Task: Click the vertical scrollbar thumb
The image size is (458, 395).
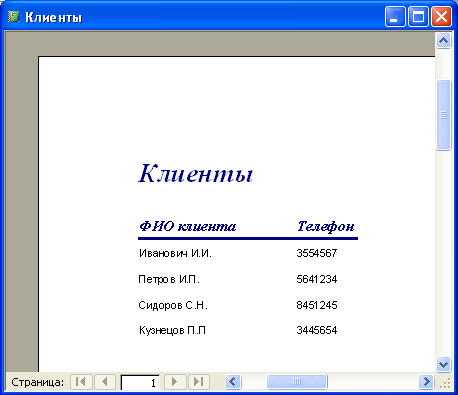Action: point(443,115)
